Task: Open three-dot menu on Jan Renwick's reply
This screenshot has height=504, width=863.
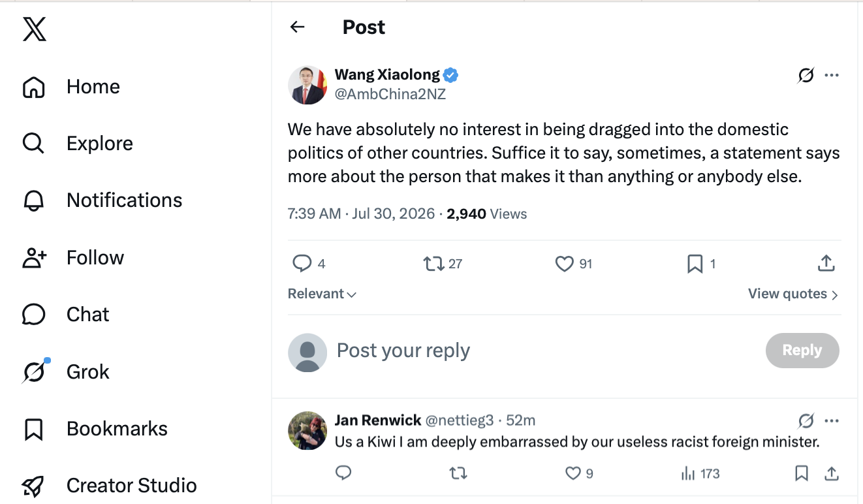Action: (x=832, y=420)
